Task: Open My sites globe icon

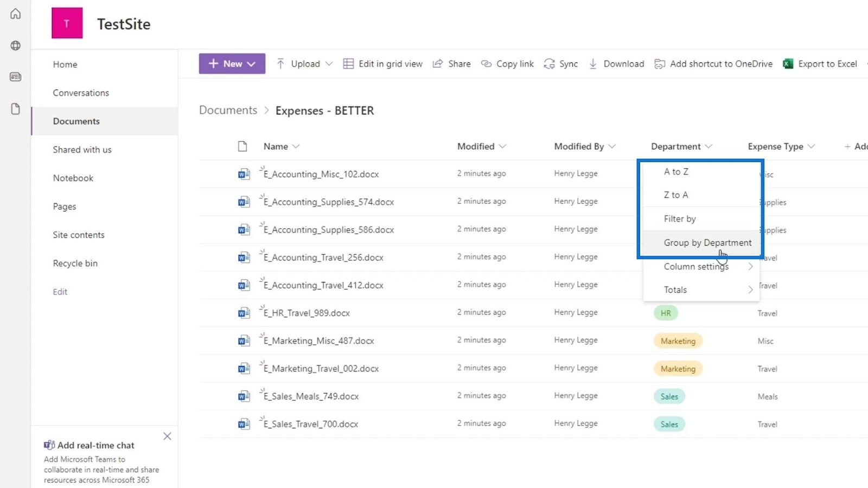Action: [15, 46]
